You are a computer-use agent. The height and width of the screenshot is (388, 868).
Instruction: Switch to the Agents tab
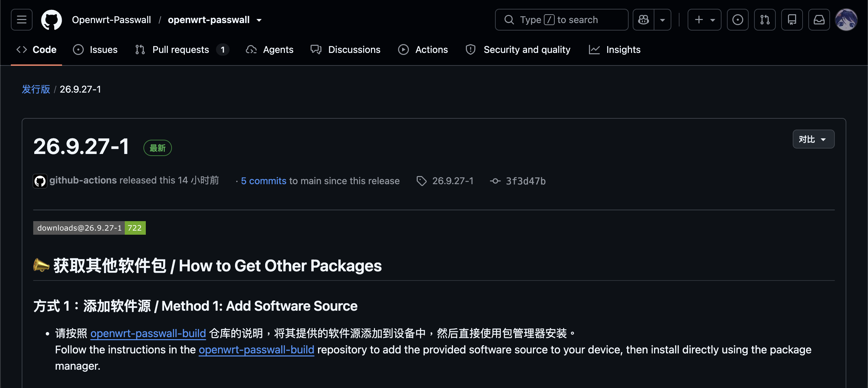(x=270, y=50)
